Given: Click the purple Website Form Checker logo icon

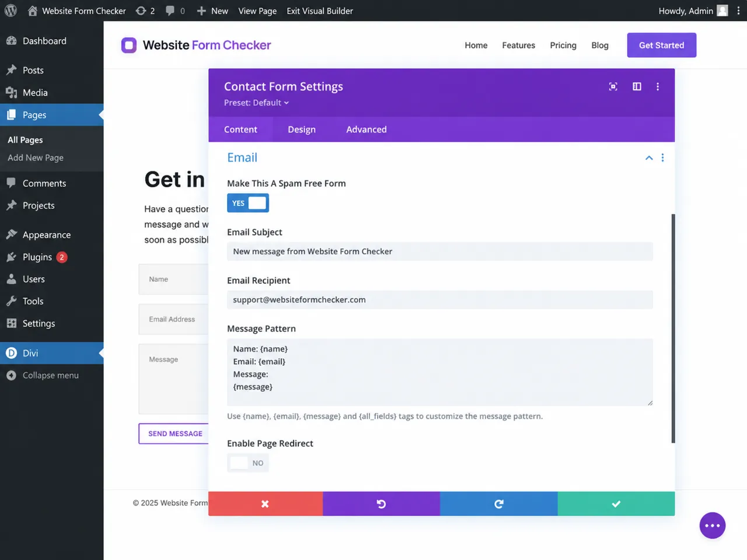Looking at the screenshot, I should (129, 45).
